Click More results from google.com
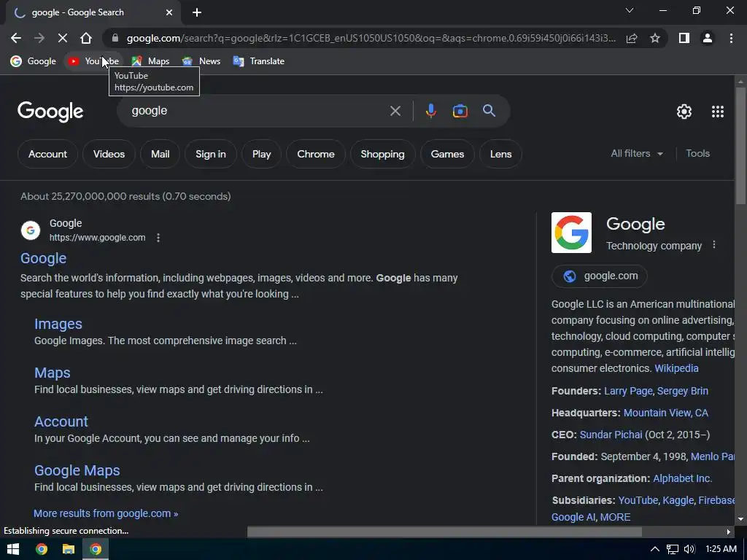747x560 pixels. [106, 513]
